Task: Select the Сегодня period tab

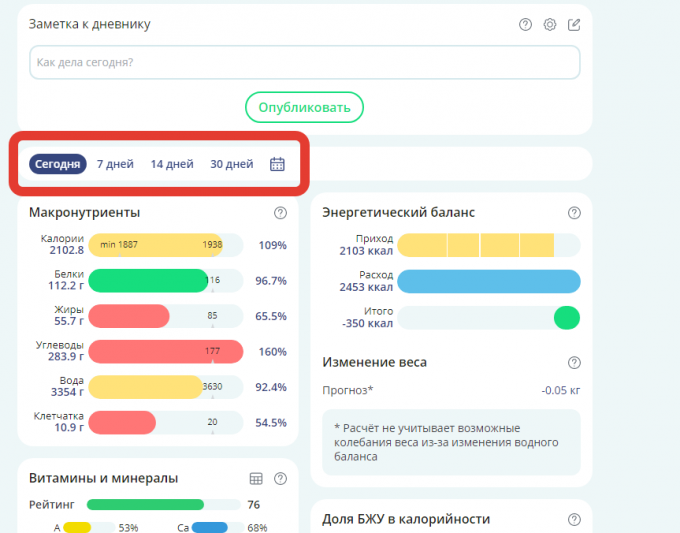Action: [58, 164]
